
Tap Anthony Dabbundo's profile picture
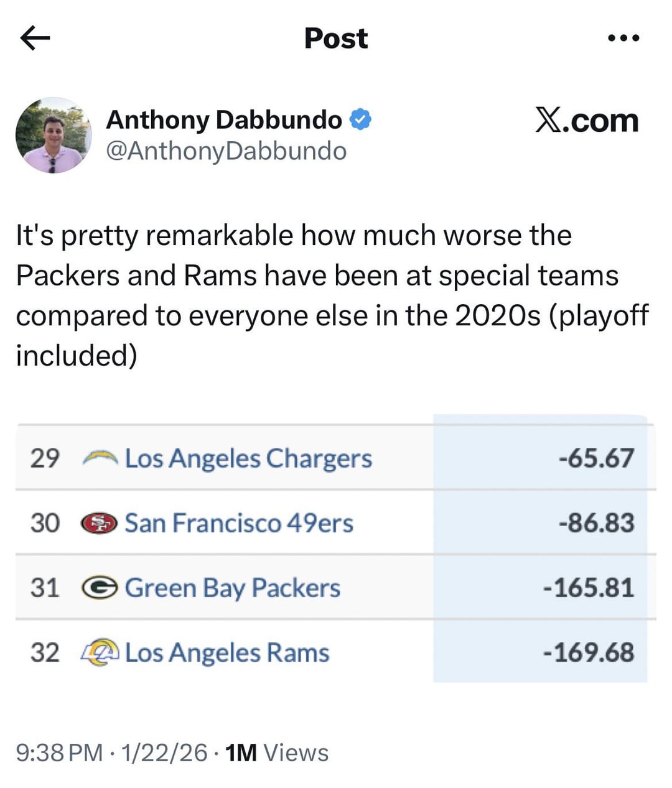click(x=54, y=135)
